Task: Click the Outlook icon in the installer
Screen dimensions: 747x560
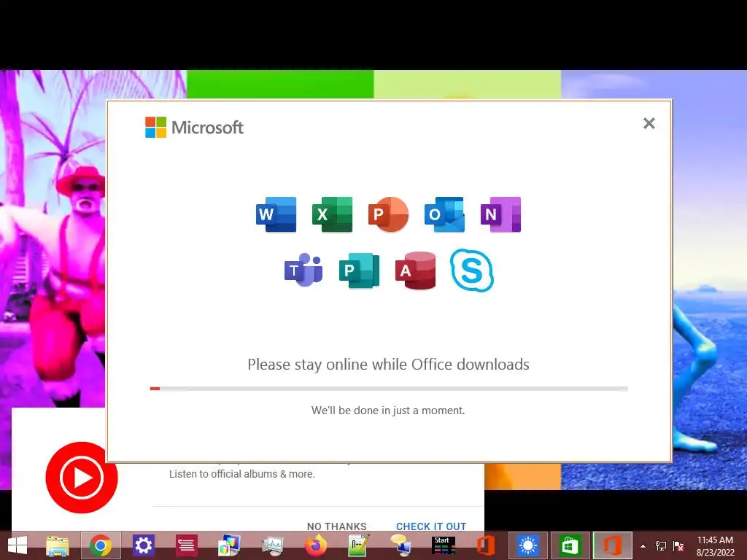Action: [444, 214]
